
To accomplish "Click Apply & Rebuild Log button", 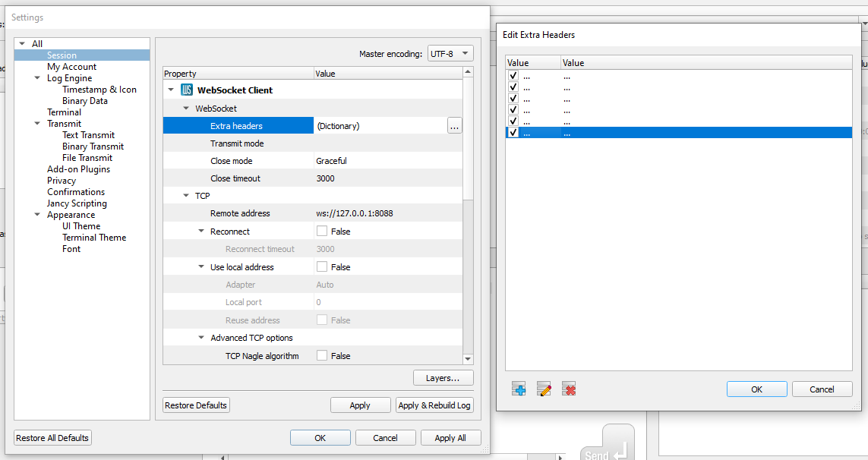I will pyautogui.click(x=434, y=405).
